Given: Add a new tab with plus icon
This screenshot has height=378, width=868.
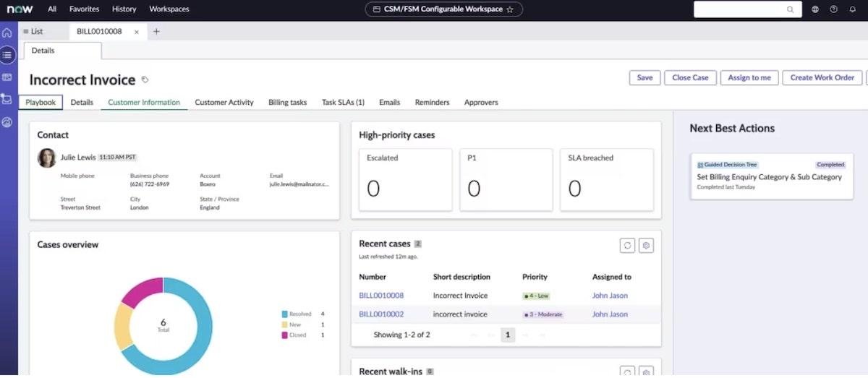Looking at the screenshot, I should point(156,32).
